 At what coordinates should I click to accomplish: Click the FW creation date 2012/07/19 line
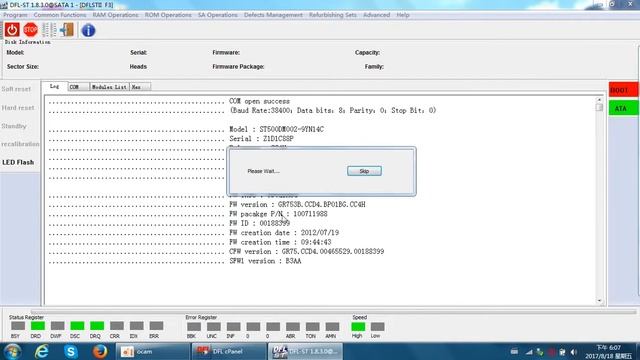[x=284, y=233]
